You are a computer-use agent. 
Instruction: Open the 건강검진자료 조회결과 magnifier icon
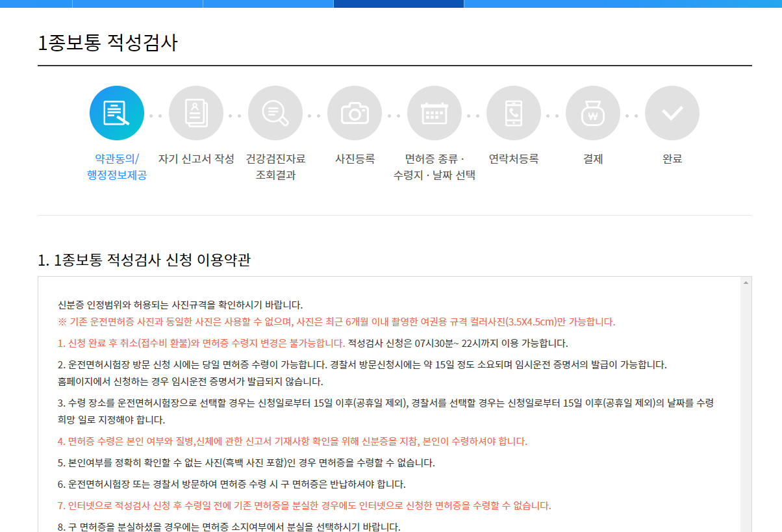coord(275,112)
